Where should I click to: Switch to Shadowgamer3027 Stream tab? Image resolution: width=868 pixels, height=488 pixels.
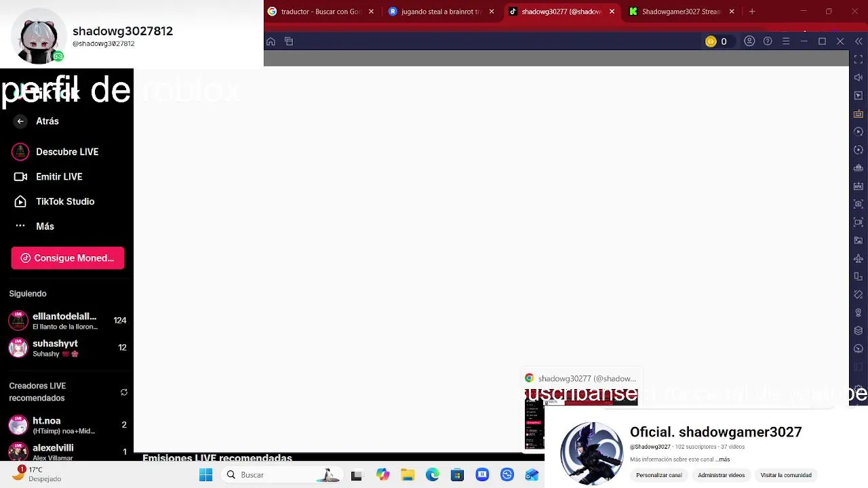[x=681, y=12]
